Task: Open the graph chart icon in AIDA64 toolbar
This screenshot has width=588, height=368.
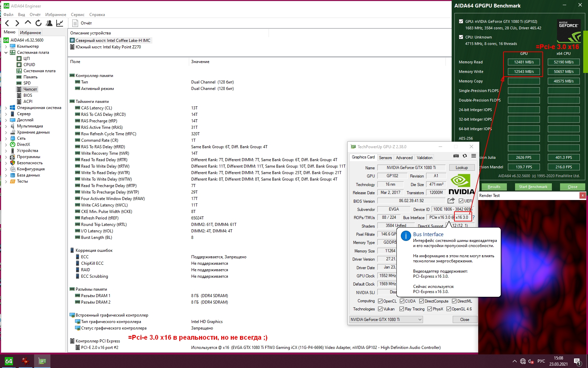Action: pos(60,23)
